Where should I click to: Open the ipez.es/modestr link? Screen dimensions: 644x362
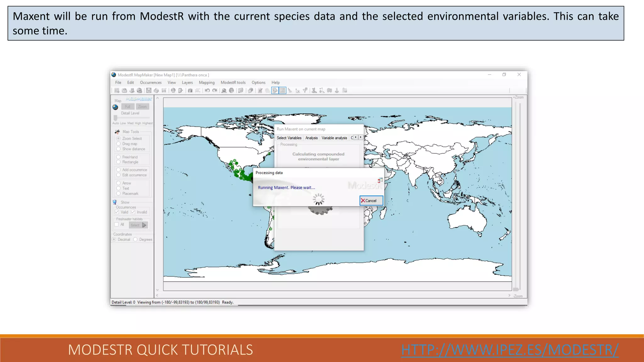tap(510, 350)
